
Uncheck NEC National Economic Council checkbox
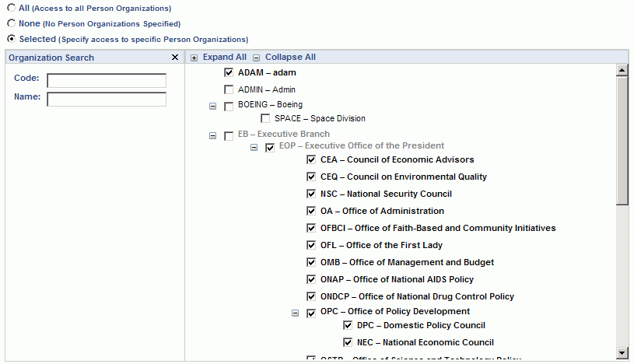[x=348, y=342]
